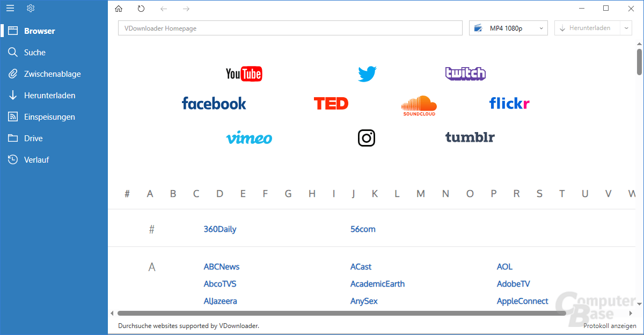Jump to index letter C
Viewport: 644px width, 335px height.
tap(196, 194)
